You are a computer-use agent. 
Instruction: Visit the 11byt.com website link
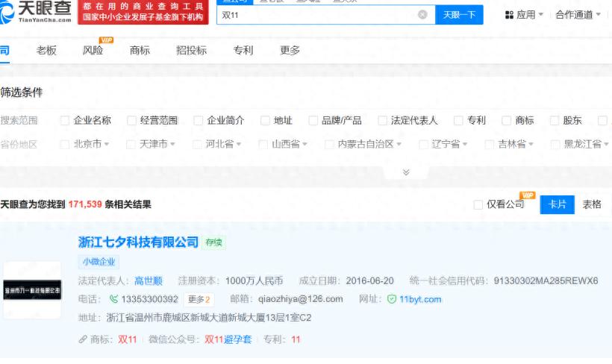(420, 299)
